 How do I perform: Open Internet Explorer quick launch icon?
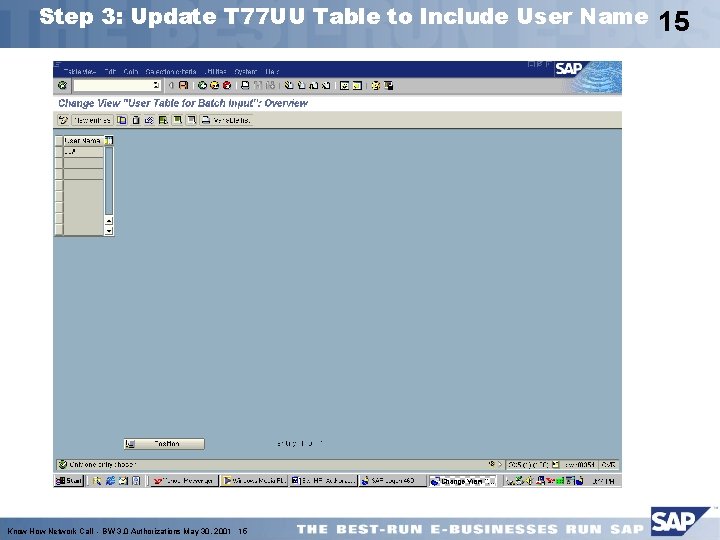point(110,481)
